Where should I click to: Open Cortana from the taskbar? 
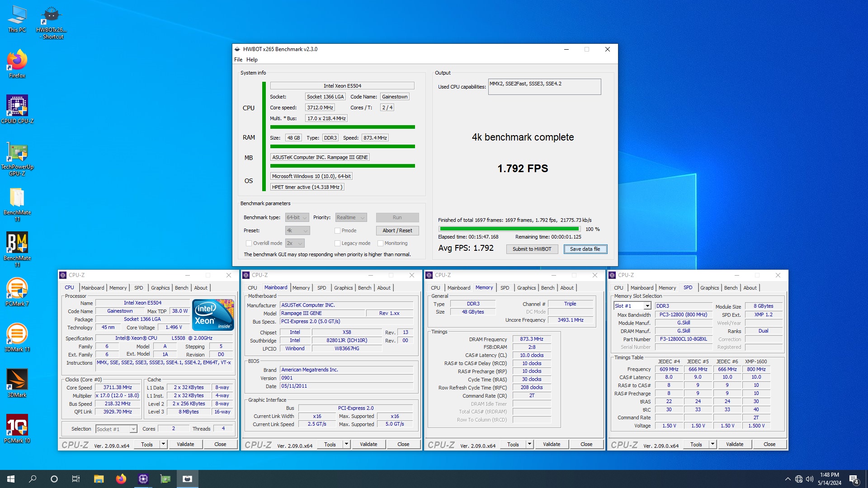click(54, 479)
